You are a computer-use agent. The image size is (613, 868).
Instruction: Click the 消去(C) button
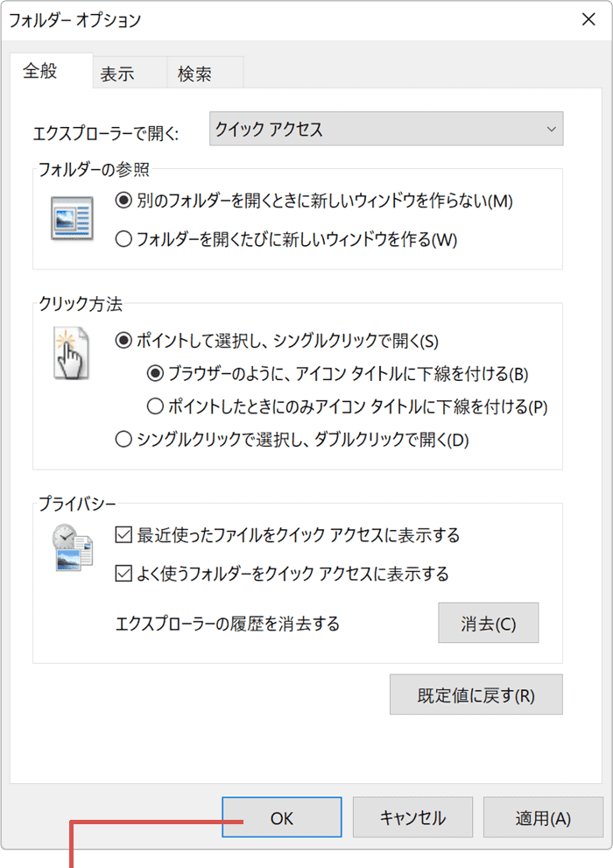(x=488, y=623)
